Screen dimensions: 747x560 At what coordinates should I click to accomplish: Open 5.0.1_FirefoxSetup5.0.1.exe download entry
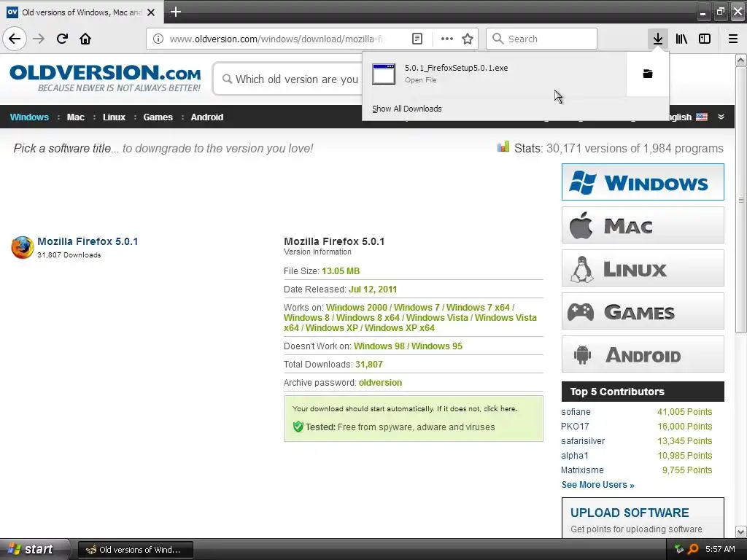495,74
